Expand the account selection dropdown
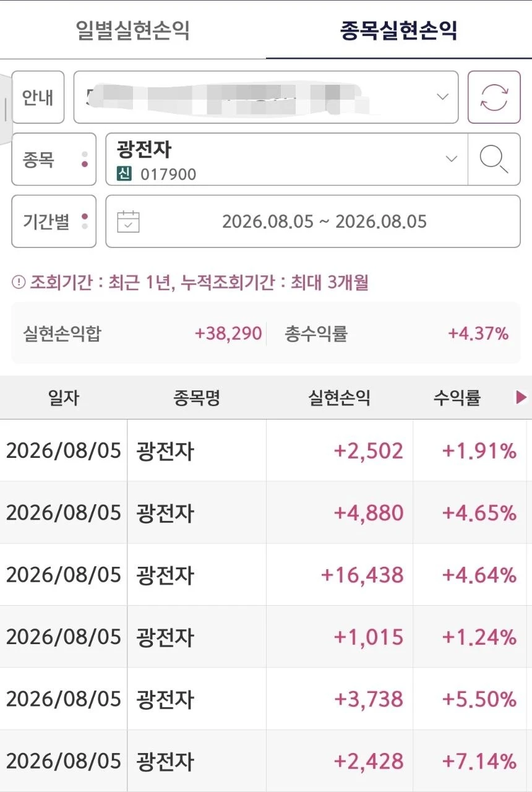This screenshot has width=532, height=792. click(266, 97)
